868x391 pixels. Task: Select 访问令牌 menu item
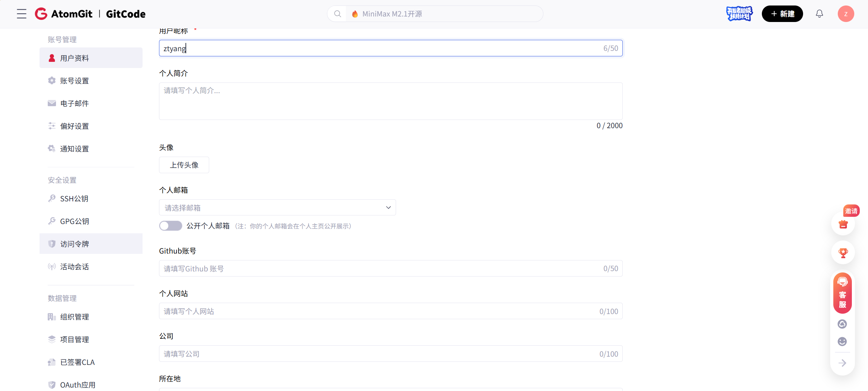coord(75,244)
